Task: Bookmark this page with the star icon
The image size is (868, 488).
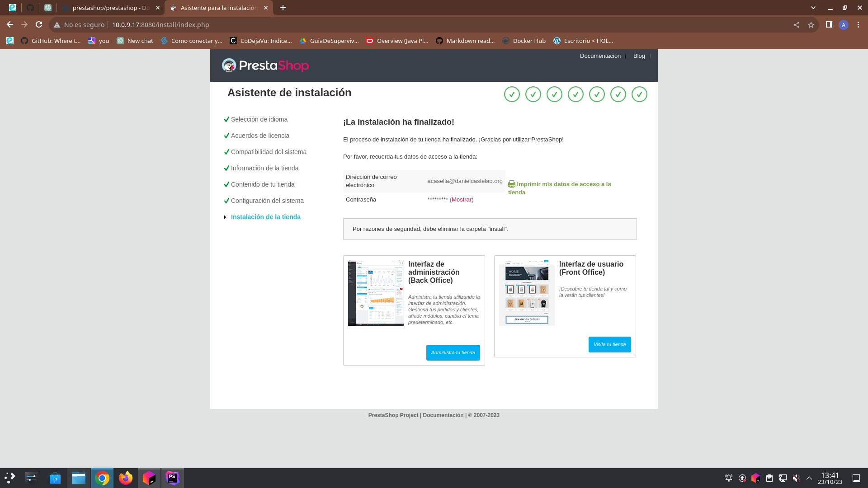Action: coord(811,25)
